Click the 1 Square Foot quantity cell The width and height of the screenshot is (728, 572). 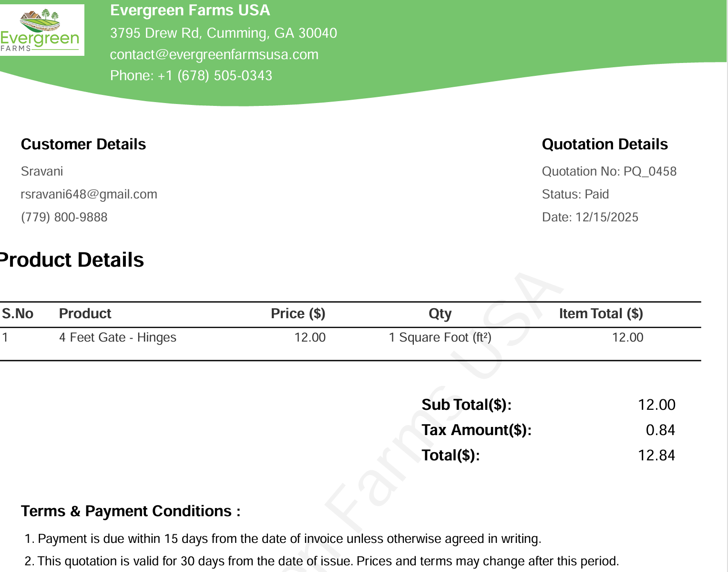pos(440,337)
